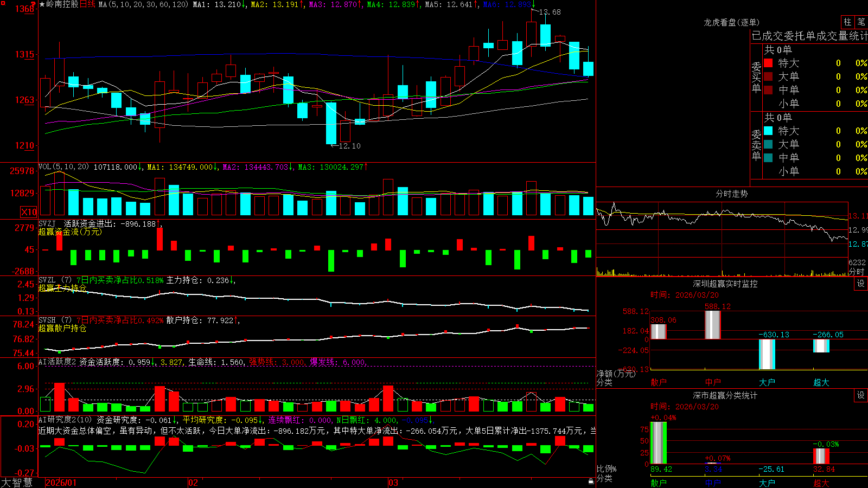Click the 强势线: 3.000 label
Image resolution: width=868 pixels, height=488 pixels.
pos(277,362)
